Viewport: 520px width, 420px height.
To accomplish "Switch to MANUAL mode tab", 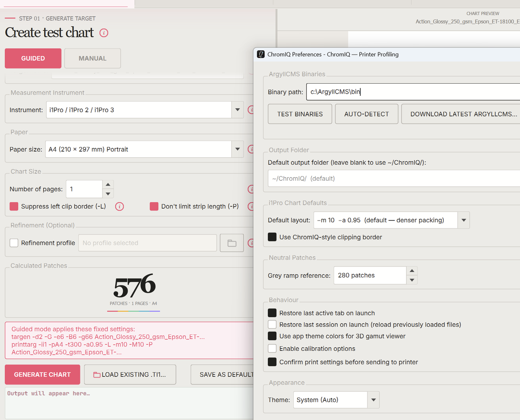I will pos(93,58).
